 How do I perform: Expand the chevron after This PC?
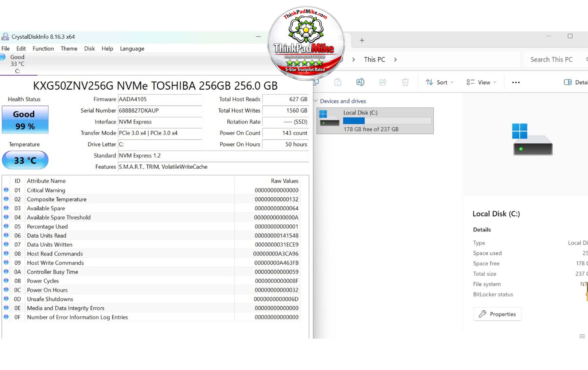tap(395, 60)
